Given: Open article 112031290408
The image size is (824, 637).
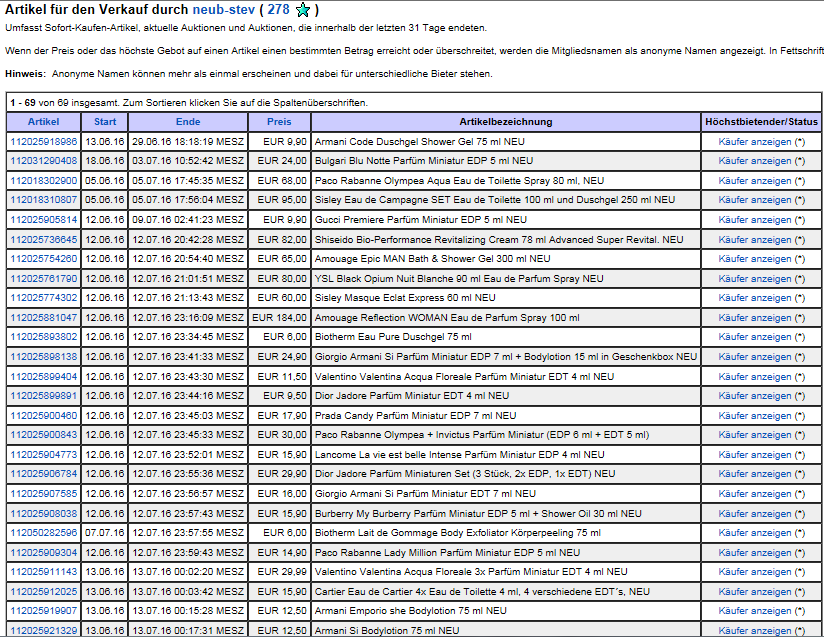Looking at the screenshot, I should (44, 161).
